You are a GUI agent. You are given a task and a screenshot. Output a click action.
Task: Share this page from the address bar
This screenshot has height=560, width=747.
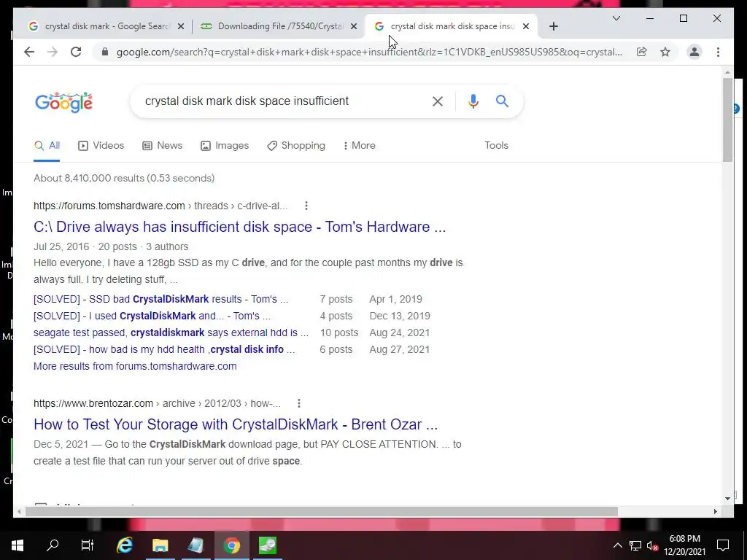click(642, 52)
